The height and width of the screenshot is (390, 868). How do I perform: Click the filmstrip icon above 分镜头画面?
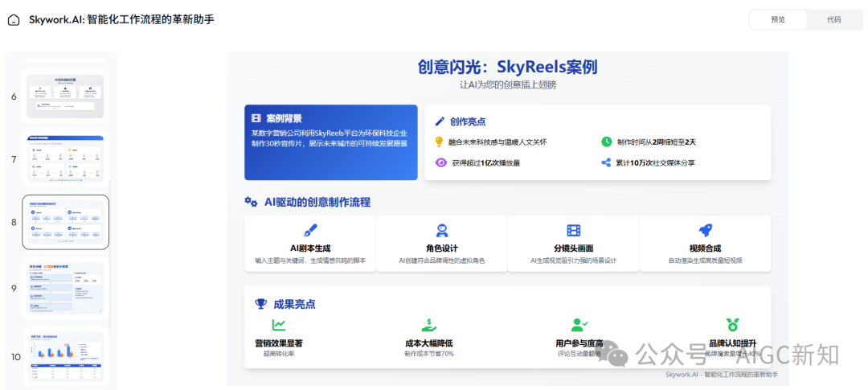tap(574, 231)
